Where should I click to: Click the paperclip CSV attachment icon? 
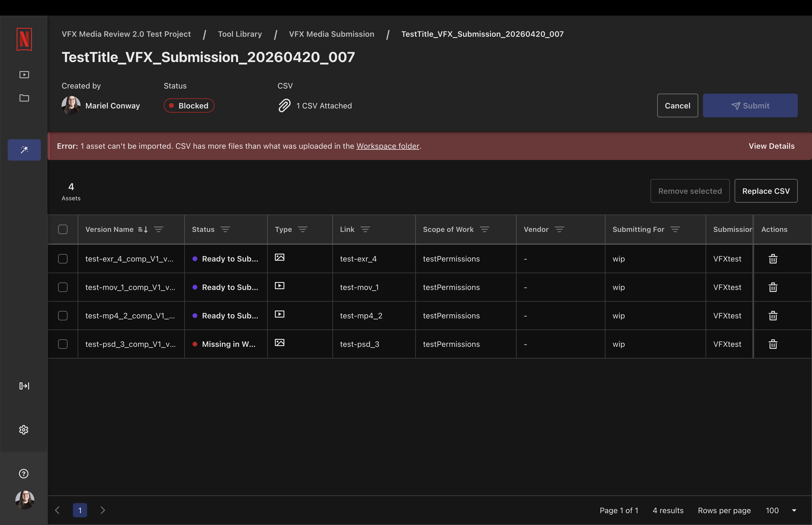coord(284,106)
